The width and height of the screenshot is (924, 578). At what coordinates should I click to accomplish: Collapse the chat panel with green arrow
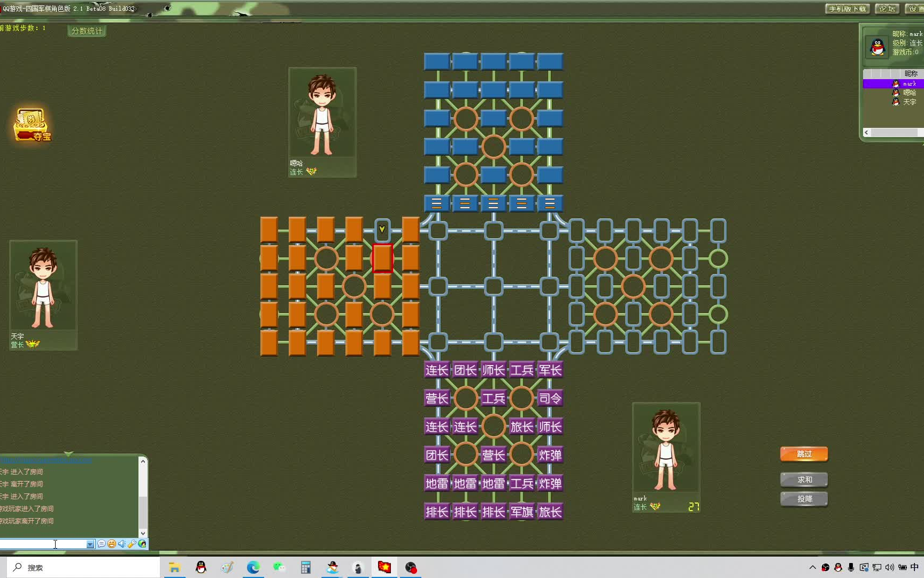[68, 454]
